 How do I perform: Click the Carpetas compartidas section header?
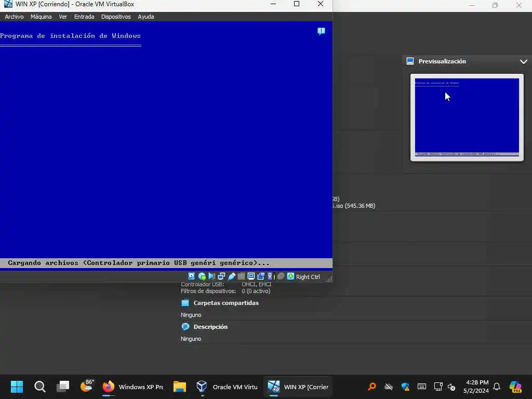coord(226,303)
